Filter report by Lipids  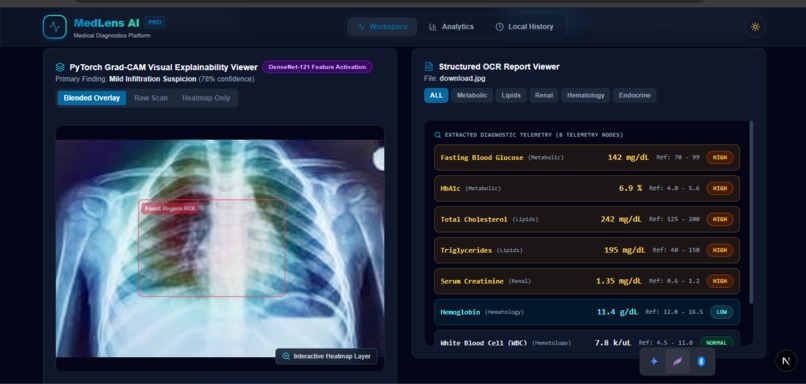coord(511,96)
